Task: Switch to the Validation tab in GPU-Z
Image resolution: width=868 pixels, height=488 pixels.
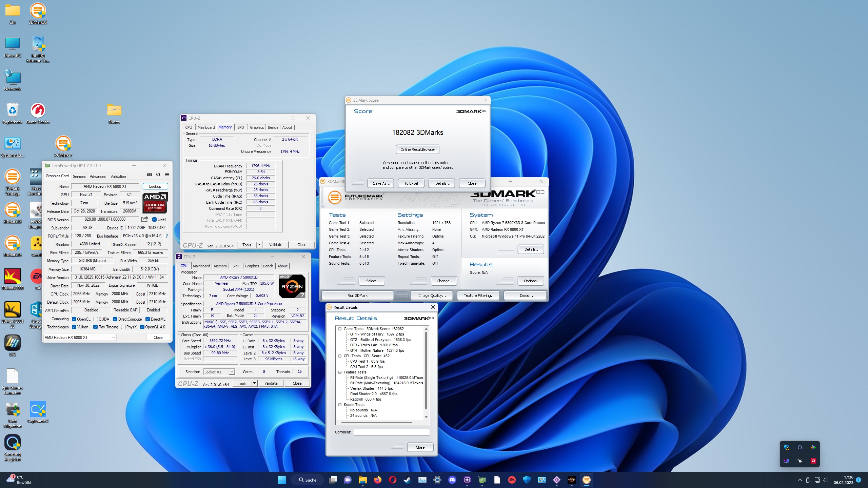Action: click(118, 176)
